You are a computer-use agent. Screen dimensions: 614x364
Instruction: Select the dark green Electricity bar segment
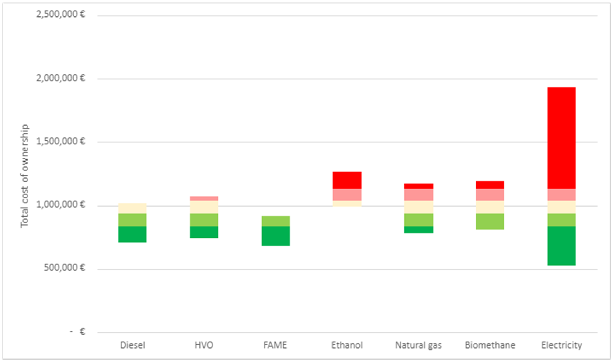coord(561,246)
